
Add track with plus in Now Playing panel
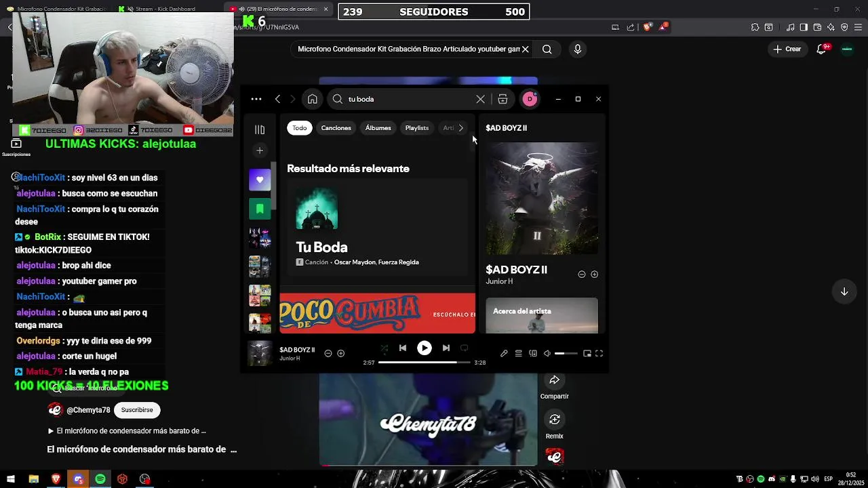click(594, 274)
